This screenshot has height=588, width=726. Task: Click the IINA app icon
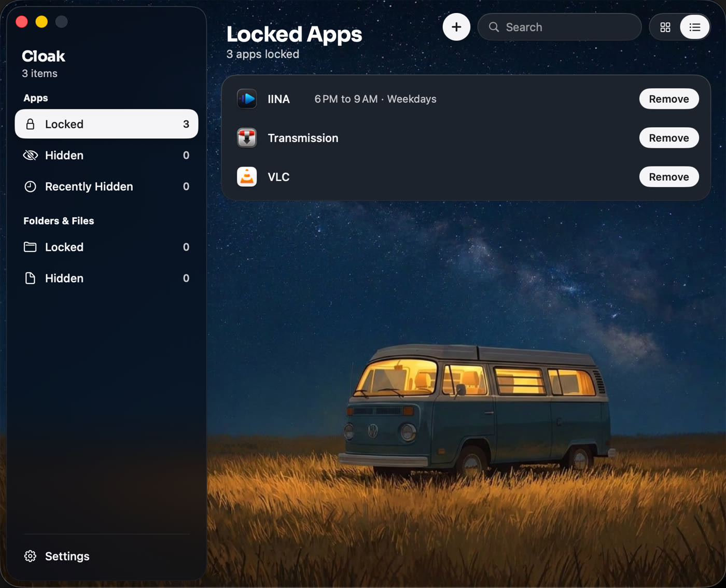(247, 99)
